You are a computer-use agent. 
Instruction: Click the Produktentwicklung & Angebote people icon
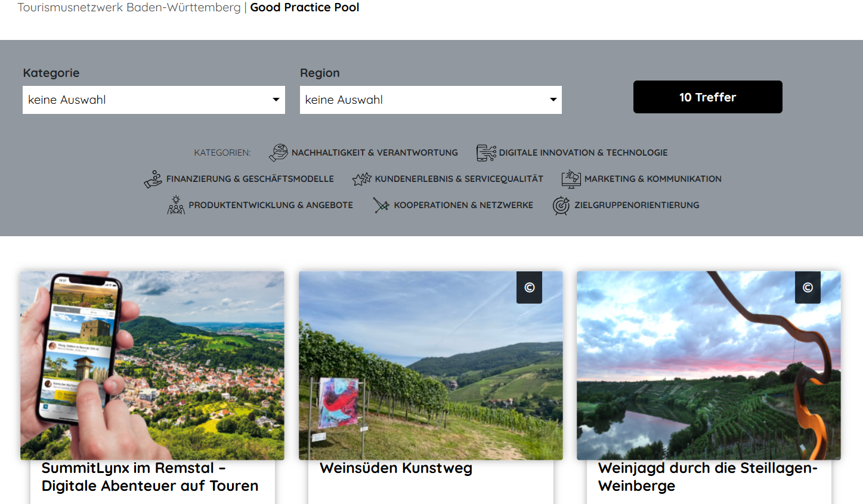pos(176,205)
